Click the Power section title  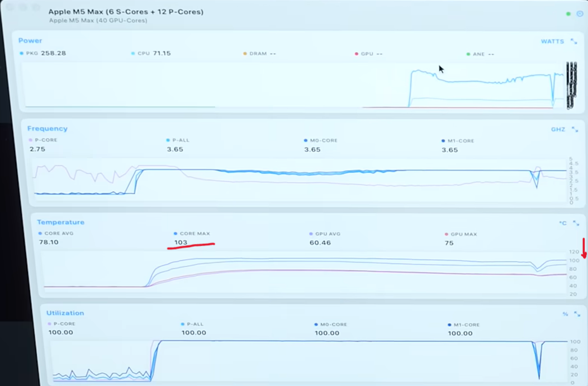[30, 40]
